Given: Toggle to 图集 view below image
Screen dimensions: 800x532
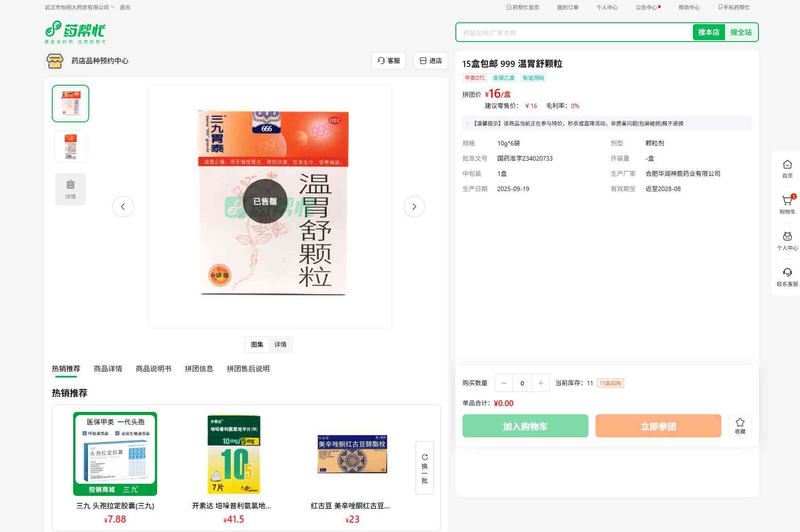Looking at the screenshot, I should point(257,345).
